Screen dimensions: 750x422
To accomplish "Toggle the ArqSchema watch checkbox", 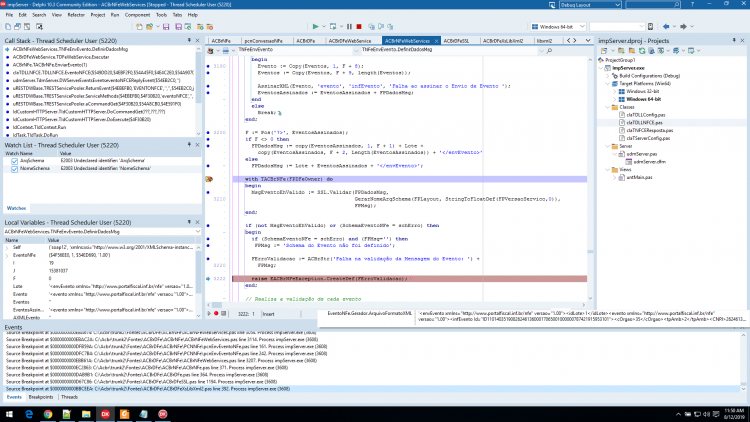I will click(14, 161).
